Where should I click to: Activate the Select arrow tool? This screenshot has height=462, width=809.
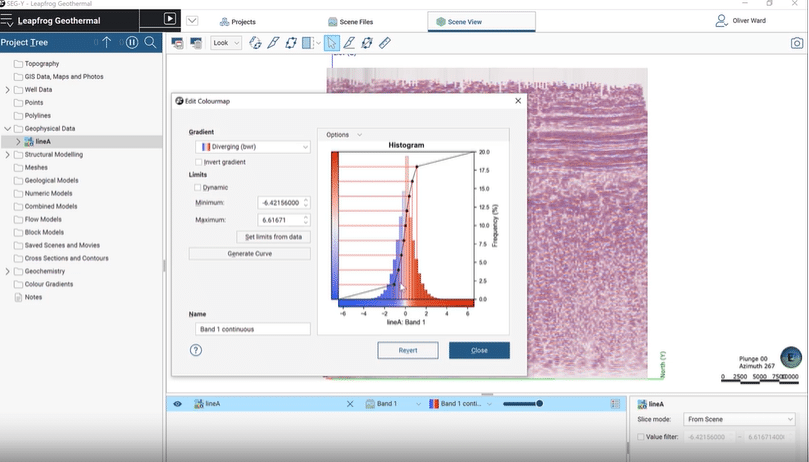[x=332, y=43]
